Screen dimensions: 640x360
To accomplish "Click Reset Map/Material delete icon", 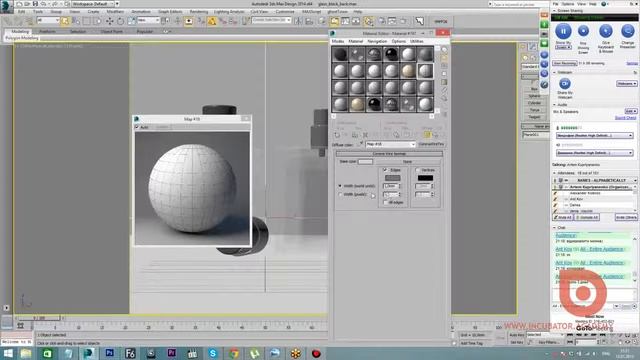I will (365, 135).
